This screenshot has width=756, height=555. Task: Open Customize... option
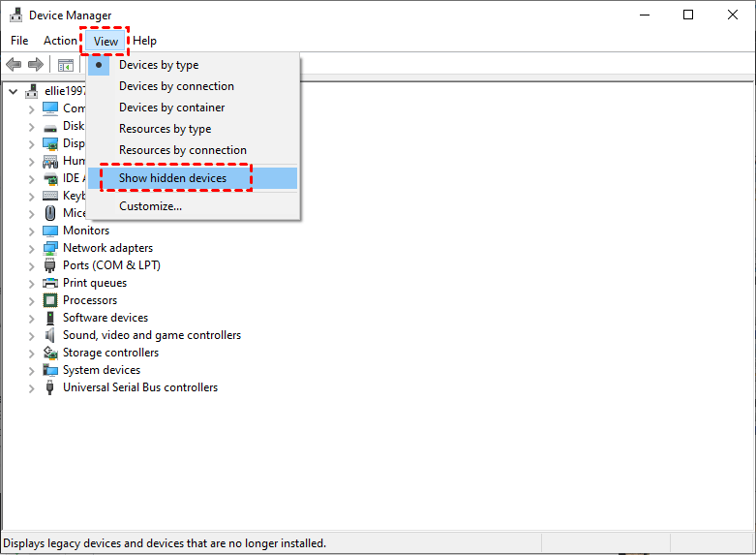coord(193,206)
